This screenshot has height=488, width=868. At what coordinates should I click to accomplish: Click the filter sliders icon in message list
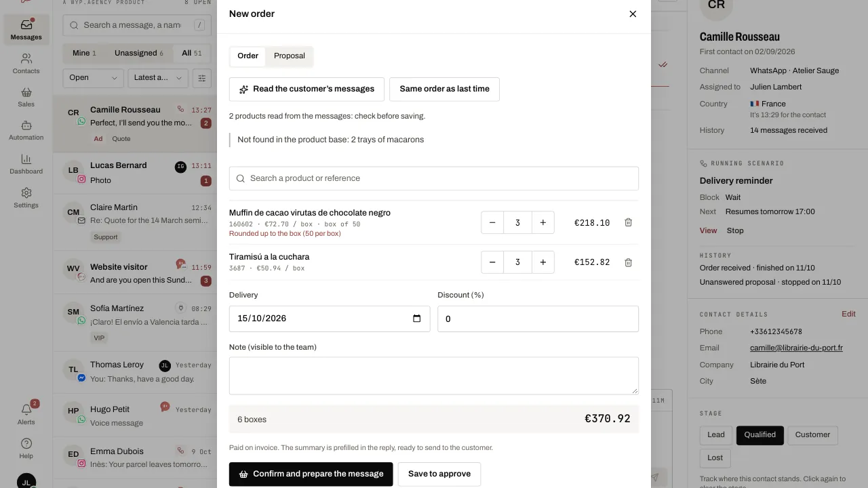pyautogui.click(x=201, y=78)
